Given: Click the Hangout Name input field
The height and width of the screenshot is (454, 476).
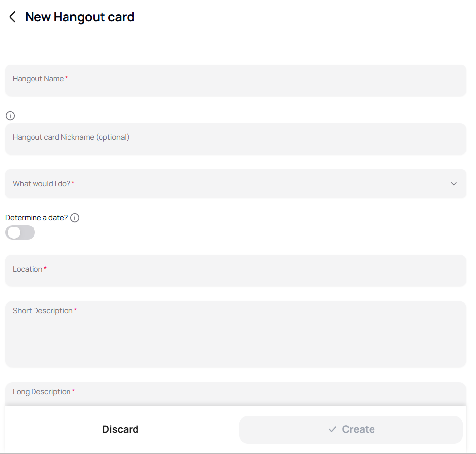Looking at the screenshot, I should click(x=236, y=80).
